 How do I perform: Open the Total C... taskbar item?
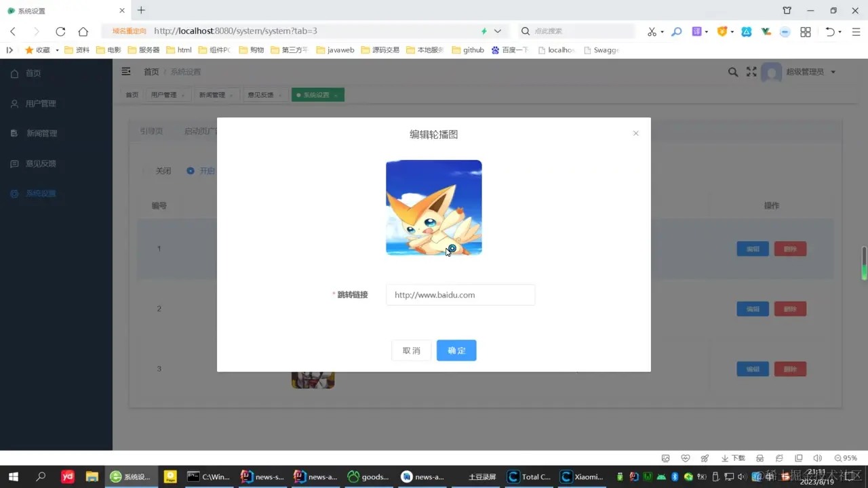coord(529,476)
